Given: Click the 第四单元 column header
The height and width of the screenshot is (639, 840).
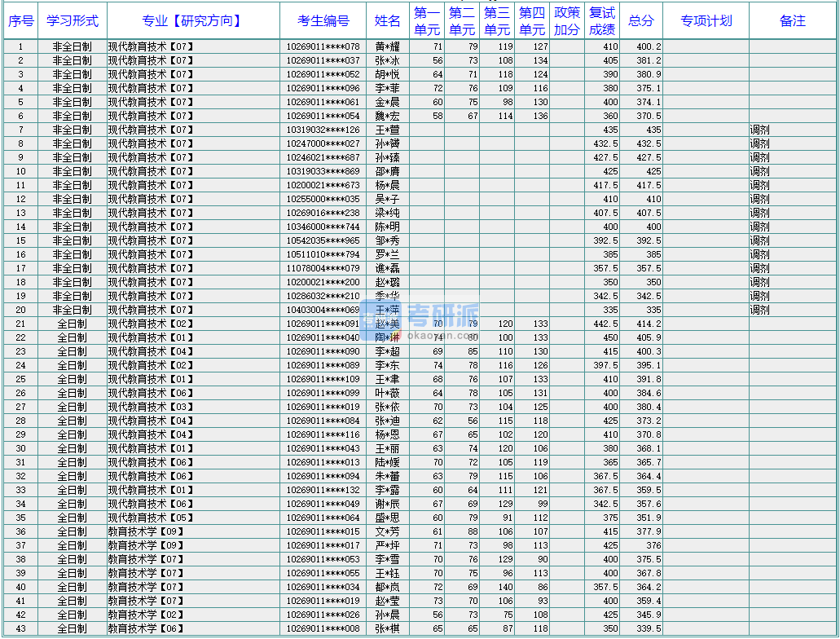Looking at the screenshot, I should click(532, 21).
